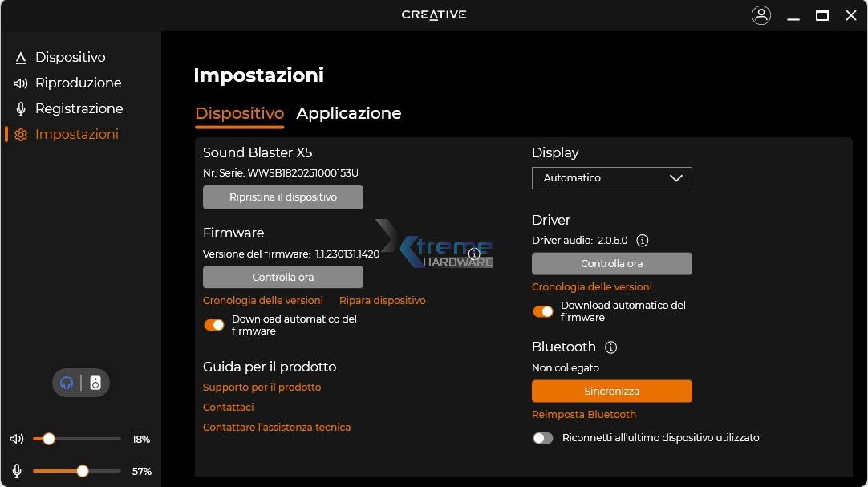The width and height of the screenshot is (868, 487).
Task: Click the info icon next to Driver audio version
Action: 643,240
